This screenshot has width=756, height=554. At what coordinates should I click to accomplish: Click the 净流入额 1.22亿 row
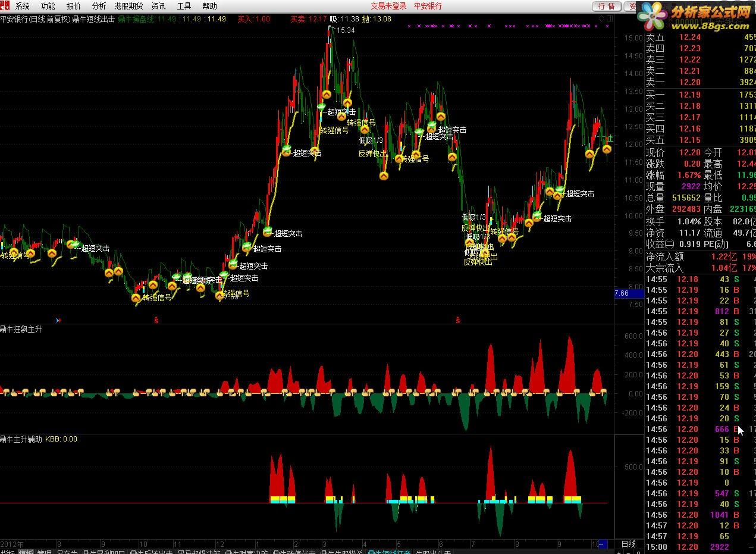(x=701, y=257)
